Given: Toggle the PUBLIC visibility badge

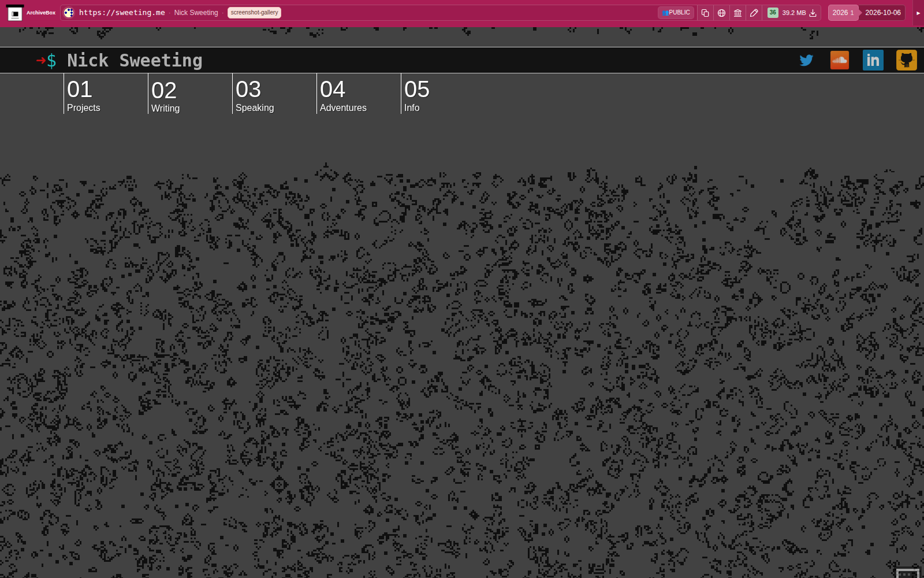Looking at the screenshot, I should (x=676, y=13).
